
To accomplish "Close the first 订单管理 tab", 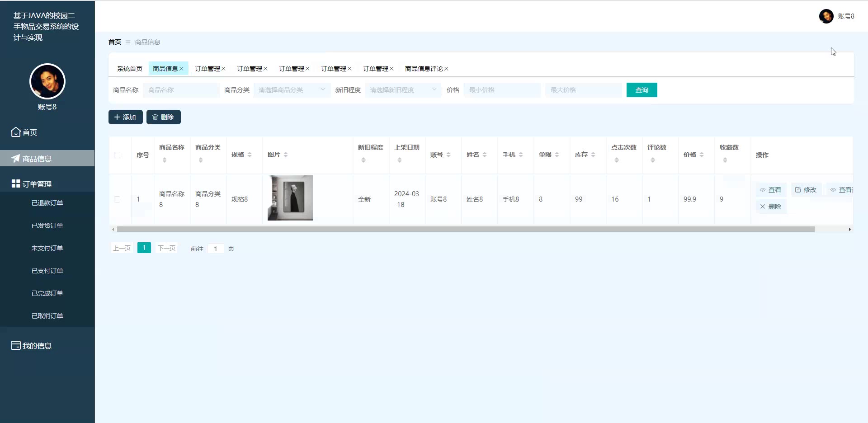I will 223,69.
